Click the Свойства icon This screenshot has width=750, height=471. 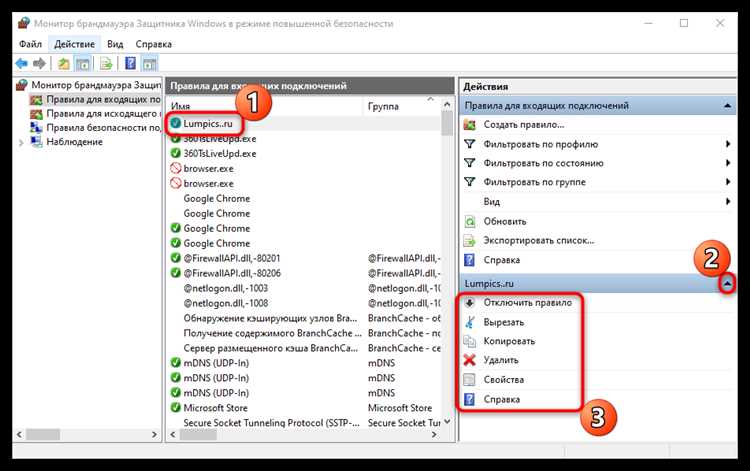point(470,380)
